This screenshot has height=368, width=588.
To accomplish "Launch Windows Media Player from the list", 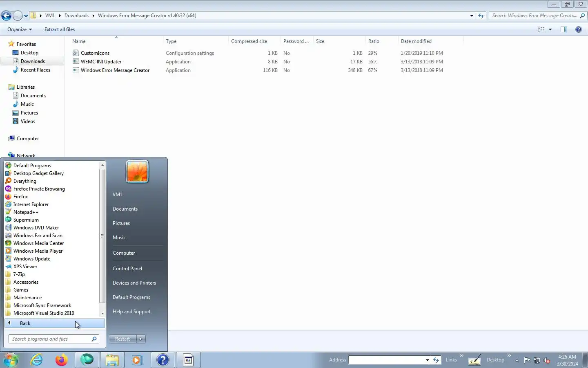I will (x=38, y=251).
